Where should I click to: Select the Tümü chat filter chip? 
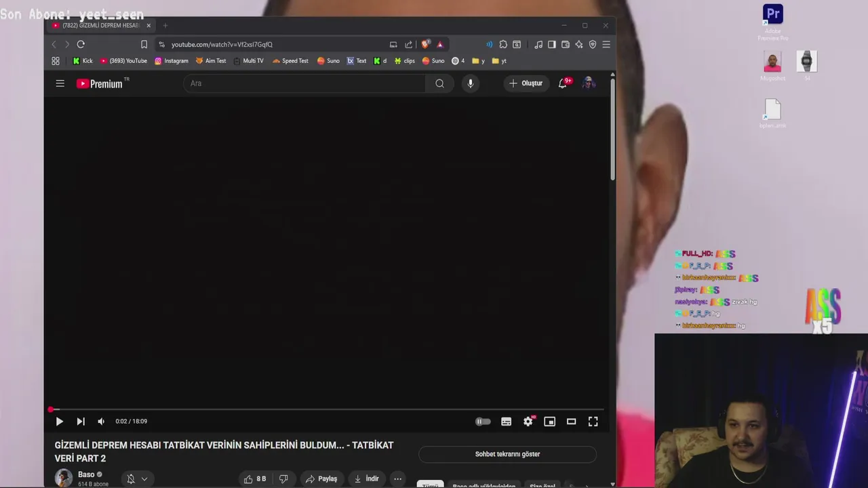click(429, 485)
